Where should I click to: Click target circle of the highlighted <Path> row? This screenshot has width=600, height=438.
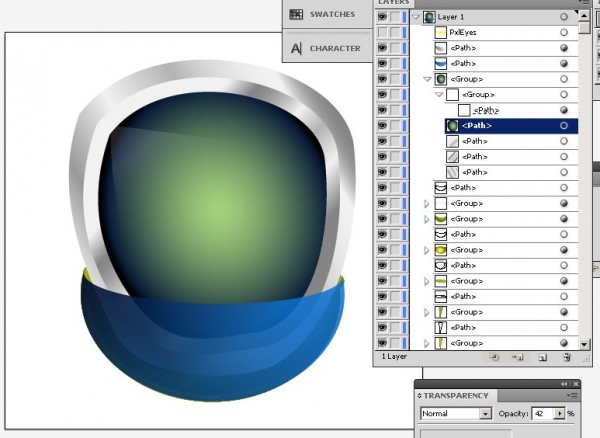click(x=564, y=125)
